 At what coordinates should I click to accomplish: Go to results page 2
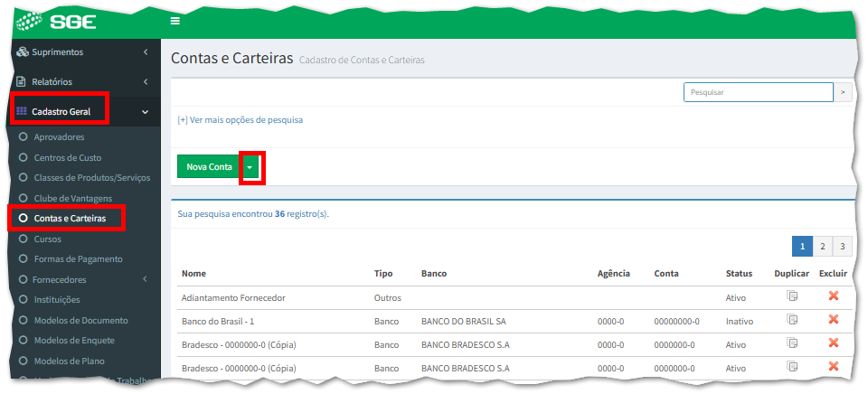tap(823, 246)
